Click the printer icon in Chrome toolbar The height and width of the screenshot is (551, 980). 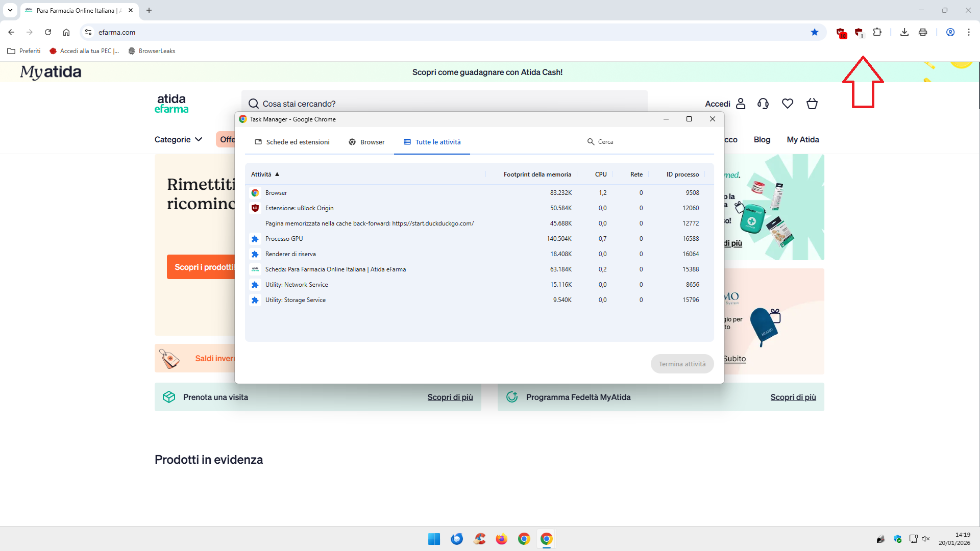pos(922,32)
